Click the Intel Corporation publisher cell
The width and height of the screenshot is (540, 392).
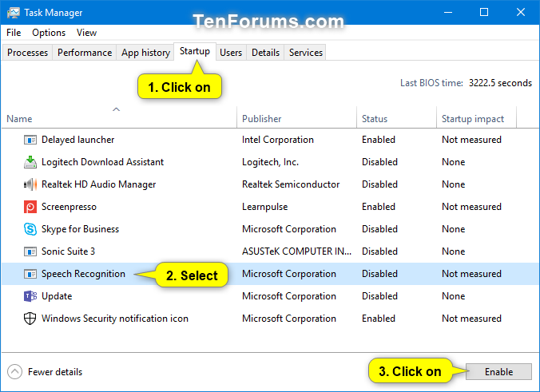[x=278, y=140]
